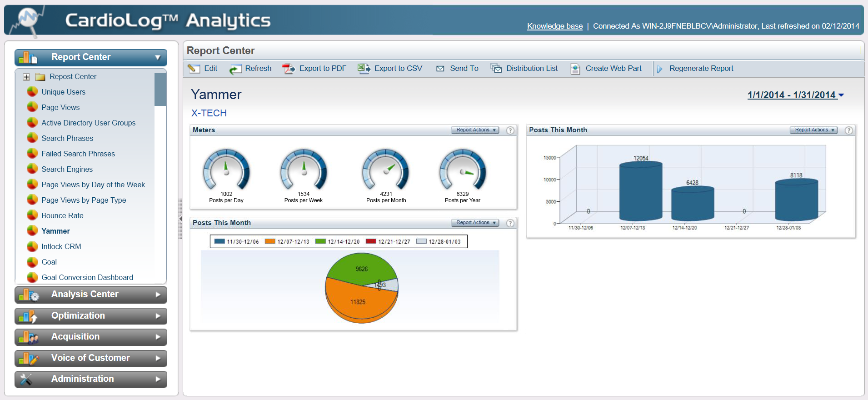Click the Administration tools icon
Screen dimensions: 868x400
(26, 379)
